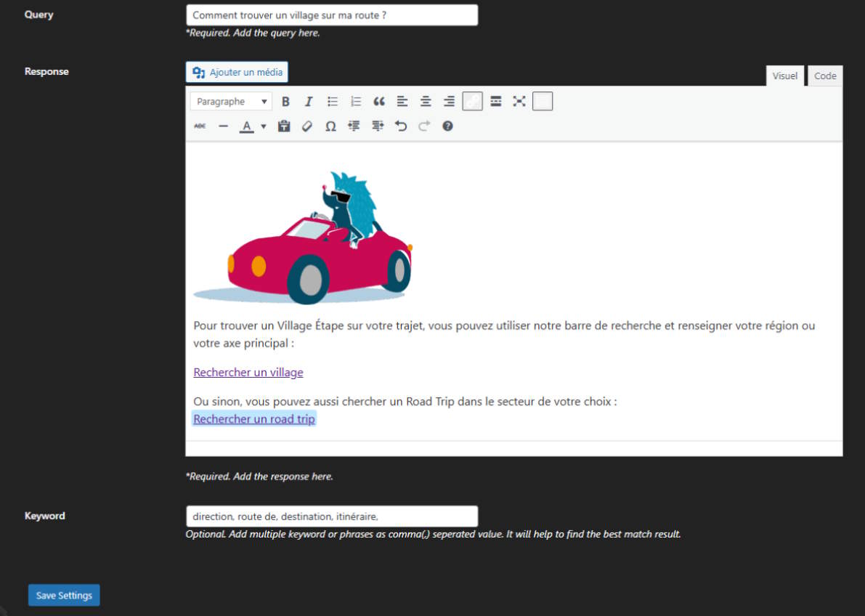This screenshot has width=865, height=616.
Task: Insert a special character
Action: coord(330,126)
